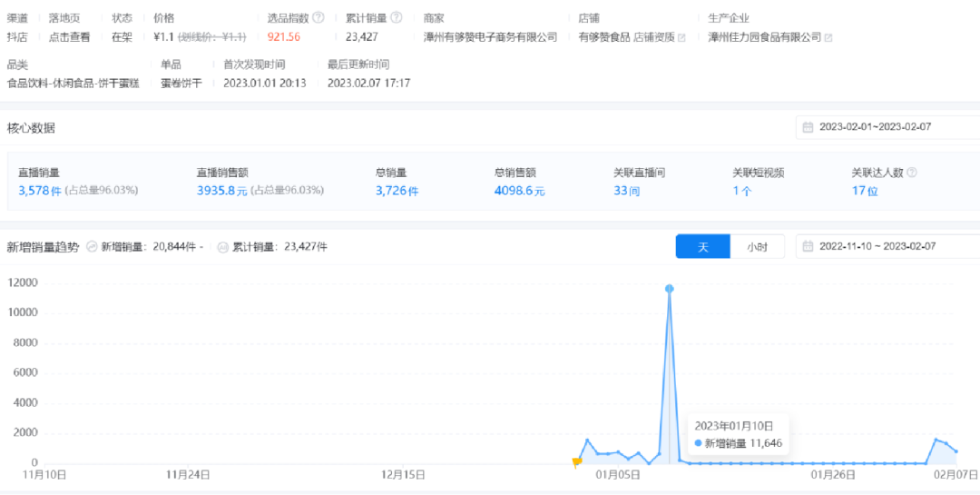Switch chart granularity to 小时
The image size is (980, 495).
pos(758,246)
